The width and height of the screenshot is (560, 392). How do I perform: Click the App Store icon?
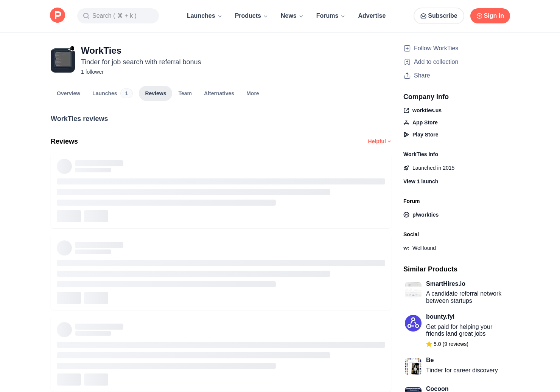(x=406, y=122)
